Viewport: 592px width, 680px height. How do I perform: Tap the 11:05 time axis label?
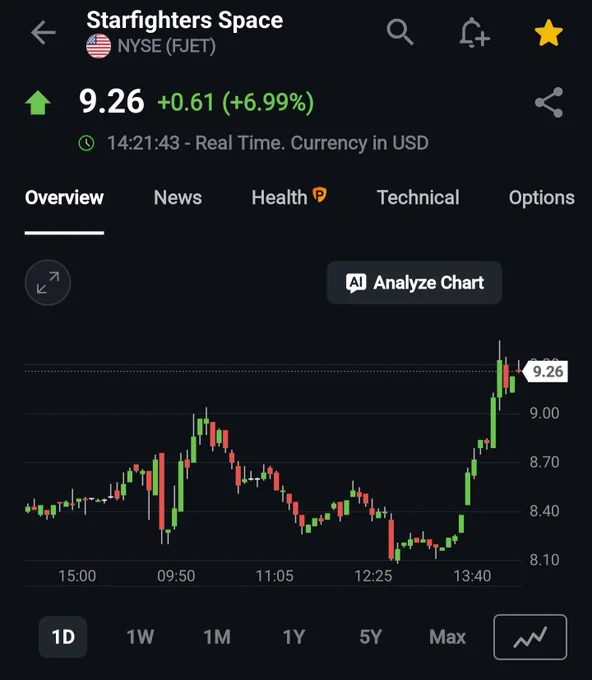pos(275,576)
